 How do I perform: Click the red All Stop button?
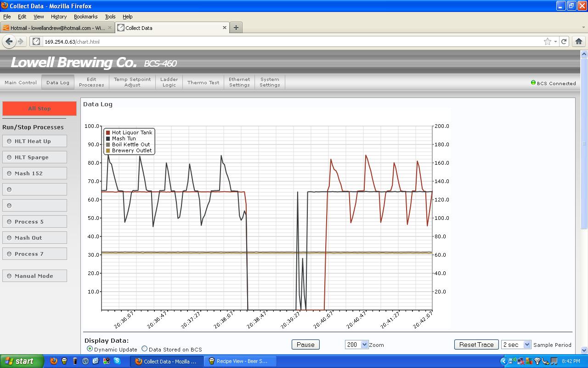pos(40,109)
